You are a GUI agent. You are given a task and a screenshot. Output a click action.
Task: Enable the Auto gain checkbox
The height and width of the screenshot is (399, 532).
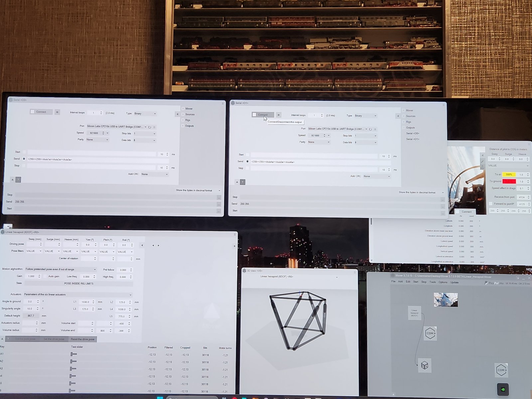coord(46,276)
